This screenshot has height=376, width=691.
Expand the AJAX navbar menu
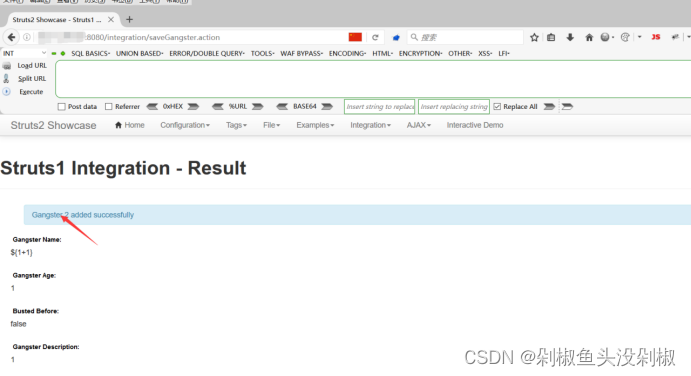419,125
